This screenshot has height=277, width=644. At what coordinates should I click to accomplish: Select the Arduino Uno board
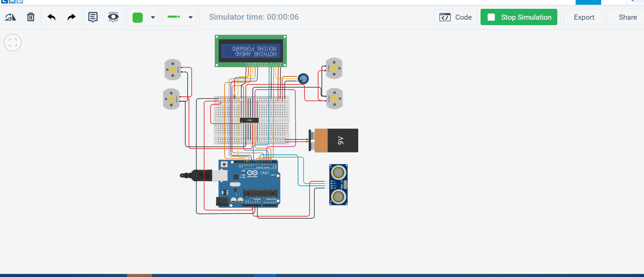pyautogui.click(x=249, y=184)
